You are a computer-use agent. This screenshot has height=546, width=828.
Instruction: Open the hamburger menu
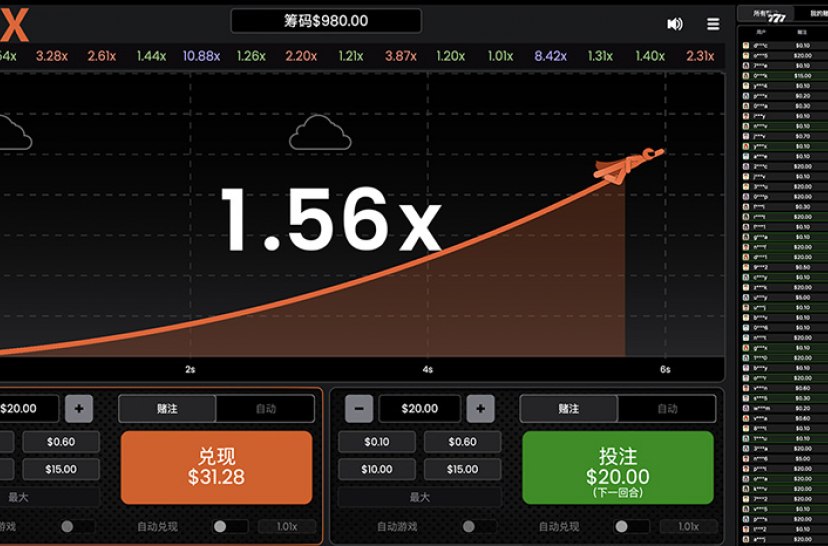713,24
